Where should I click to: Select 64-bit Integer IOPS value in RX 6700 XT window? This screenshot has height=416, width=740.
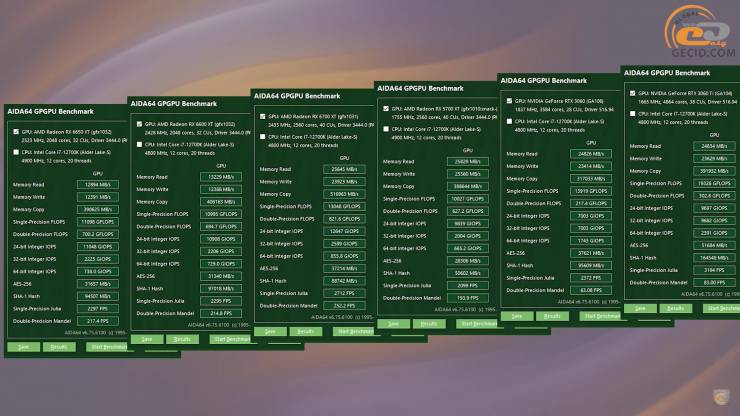click(345, 256)
